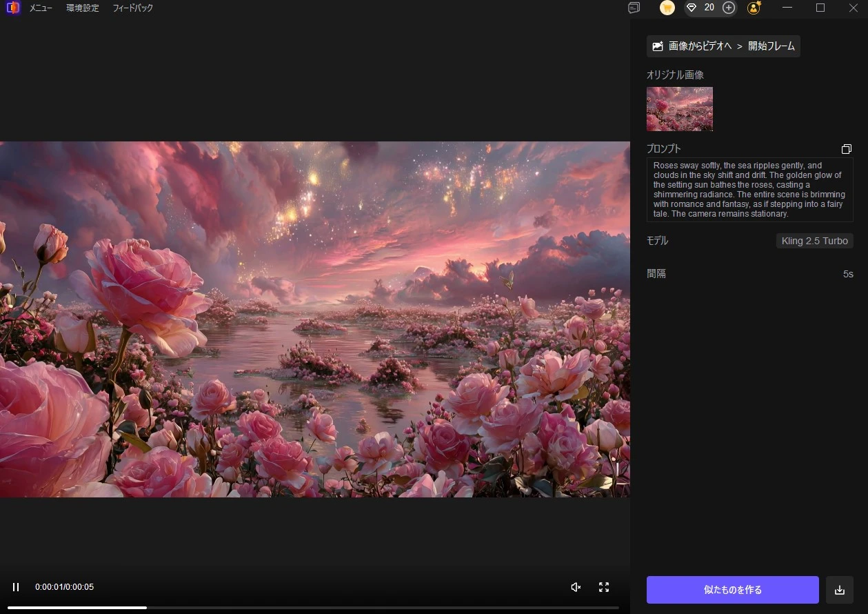Click the 画像からビデオへ > 開始フレーム tag
The height and width of the screenshot is (614, 868).
coord(723,46)
